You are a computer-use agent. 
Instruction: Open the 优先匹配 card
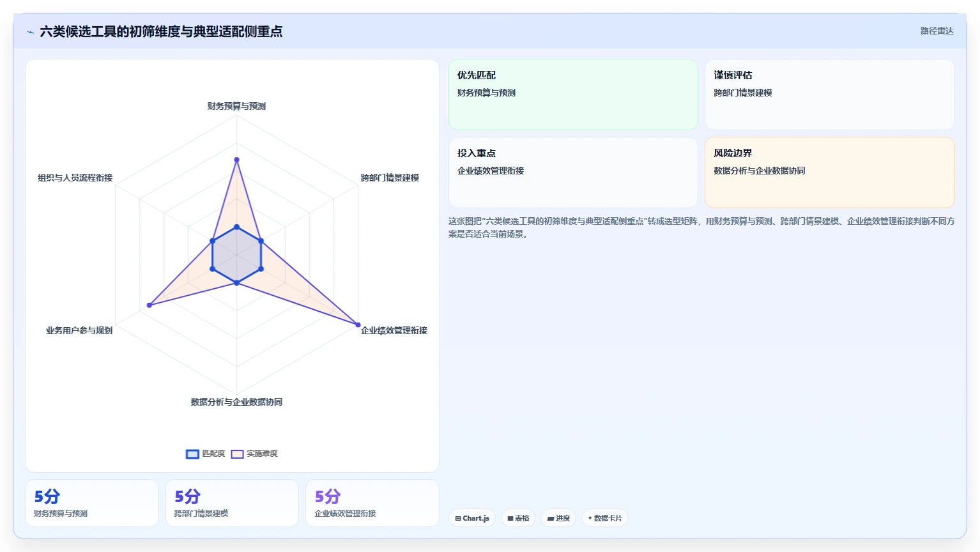(573, 95)
